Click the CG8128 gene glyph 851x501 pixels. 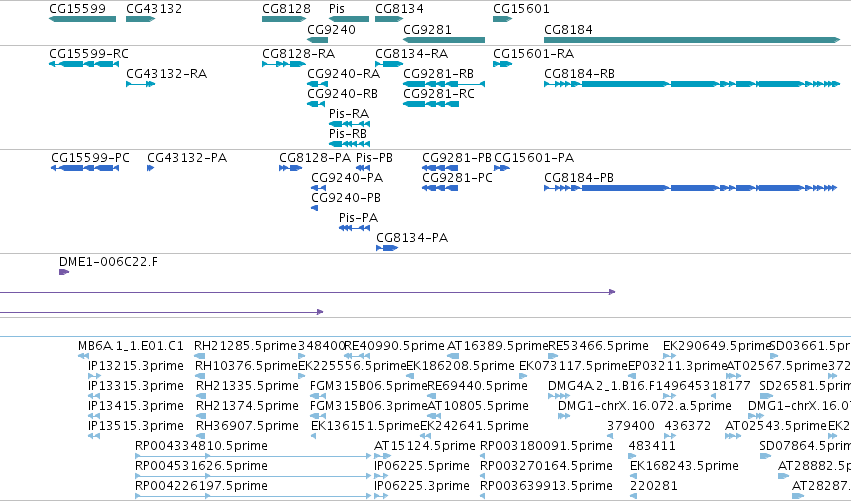[x=284, y=19]
